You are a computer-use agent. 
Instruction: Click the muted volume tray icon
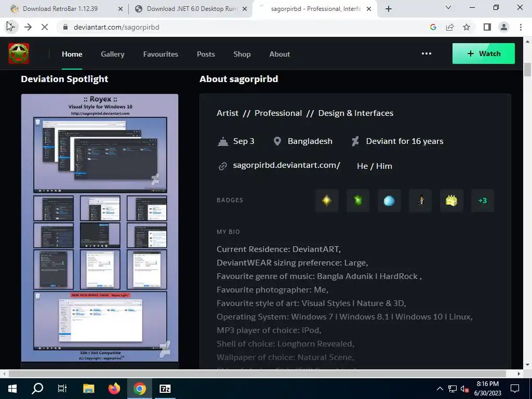click(465, 389)
